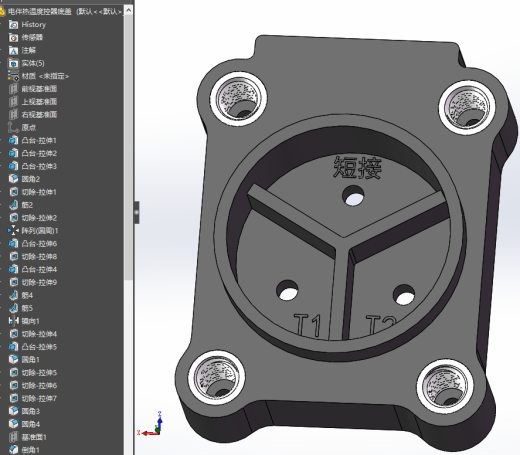Screen dimensions: 520x455
Task: Click the 注解 annotations folder icon
Action: click(13, 50)
